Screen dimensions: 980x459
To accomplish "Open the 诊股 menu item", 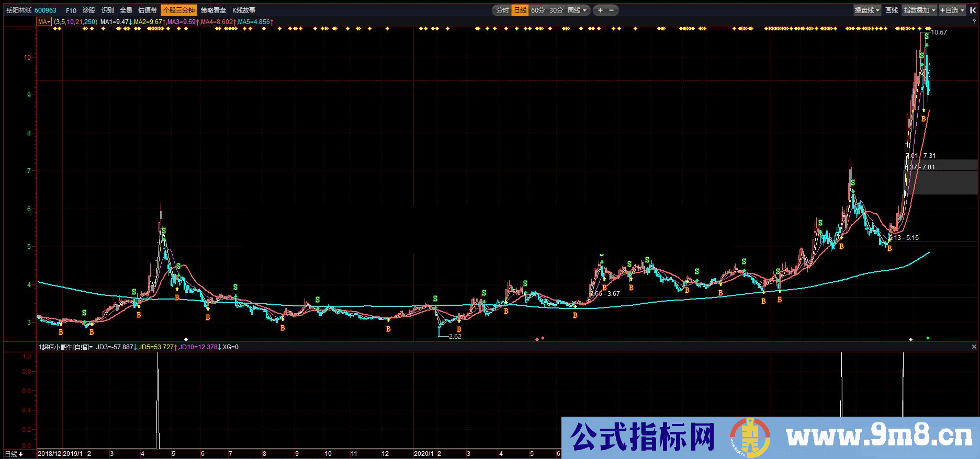I will [89, 10].
